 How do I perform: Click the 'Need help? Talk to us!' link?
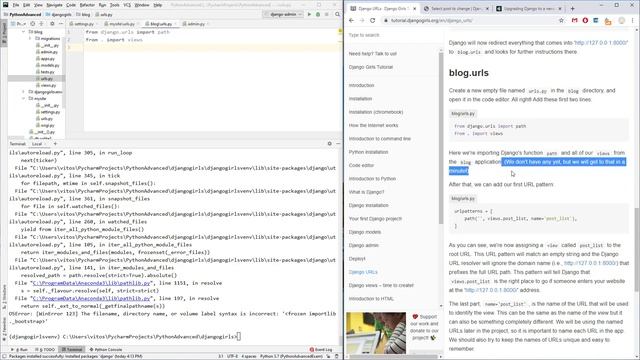tap(373, 53)
